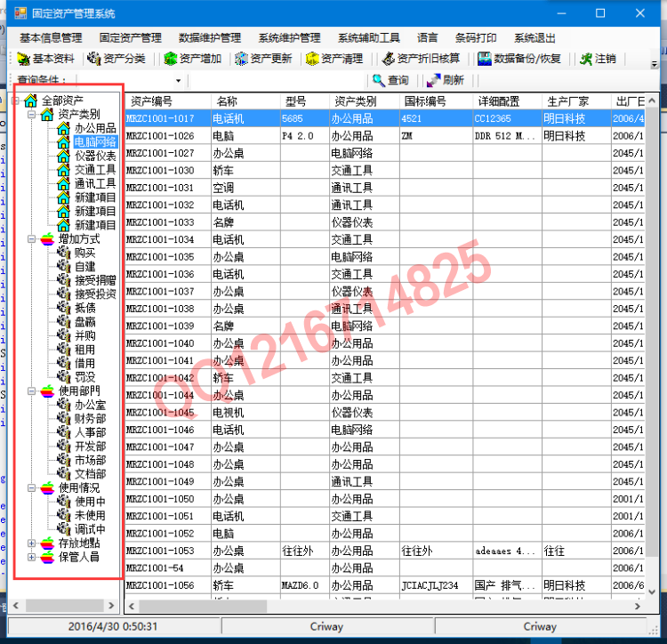
Task: Click the table's horizontal scrollbar thumb
Action: tap(203, 606)
